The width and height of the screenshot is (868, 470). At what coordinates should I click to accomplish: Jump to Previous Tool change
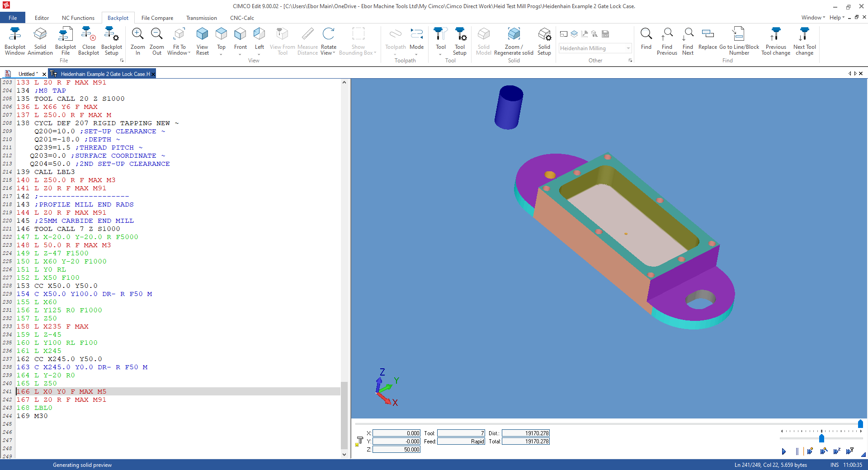pyautogui.click(x=776, y=41)
